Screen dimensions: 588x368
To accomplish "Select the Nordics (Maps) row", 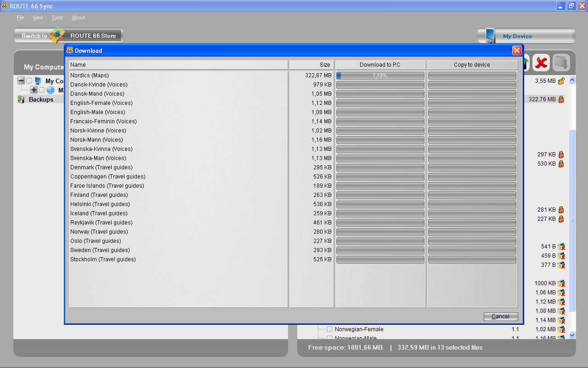I will 178,75.
